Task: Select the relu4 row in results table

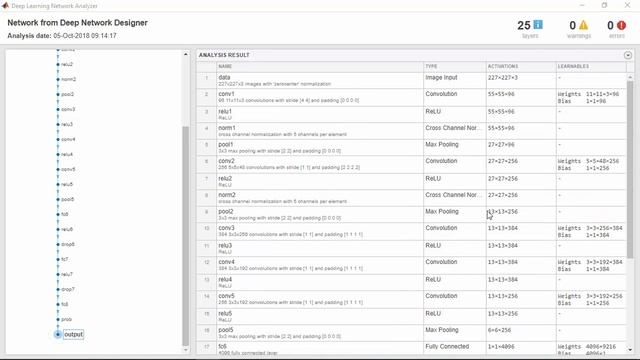Action: [x=411, y=282]
